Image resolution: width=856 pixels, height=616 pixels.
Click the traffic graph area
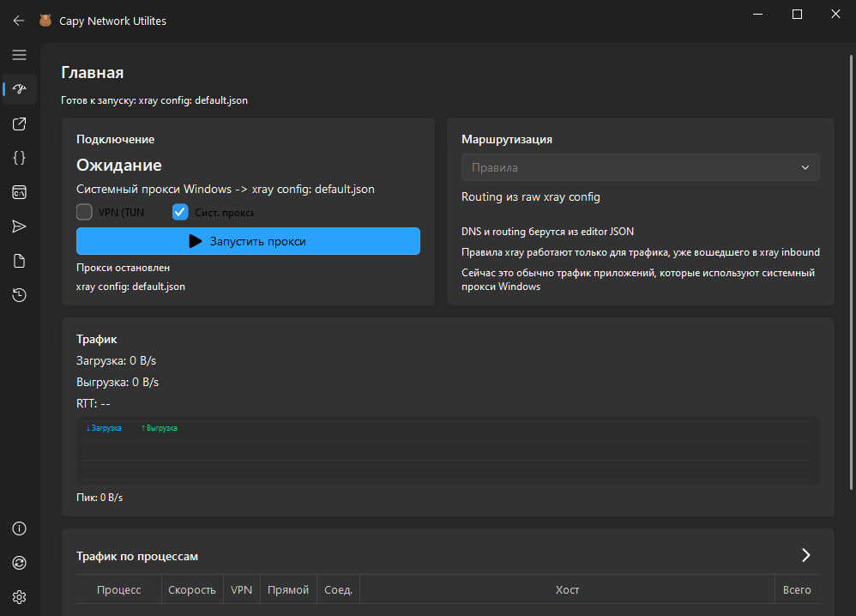point(448,450)
